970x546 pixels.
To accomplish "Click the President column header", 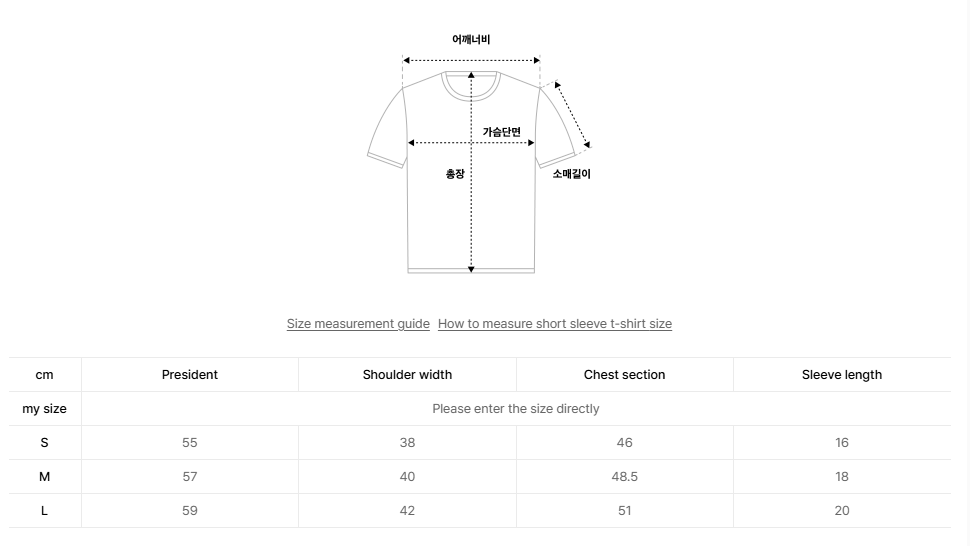I will [190, 375].
